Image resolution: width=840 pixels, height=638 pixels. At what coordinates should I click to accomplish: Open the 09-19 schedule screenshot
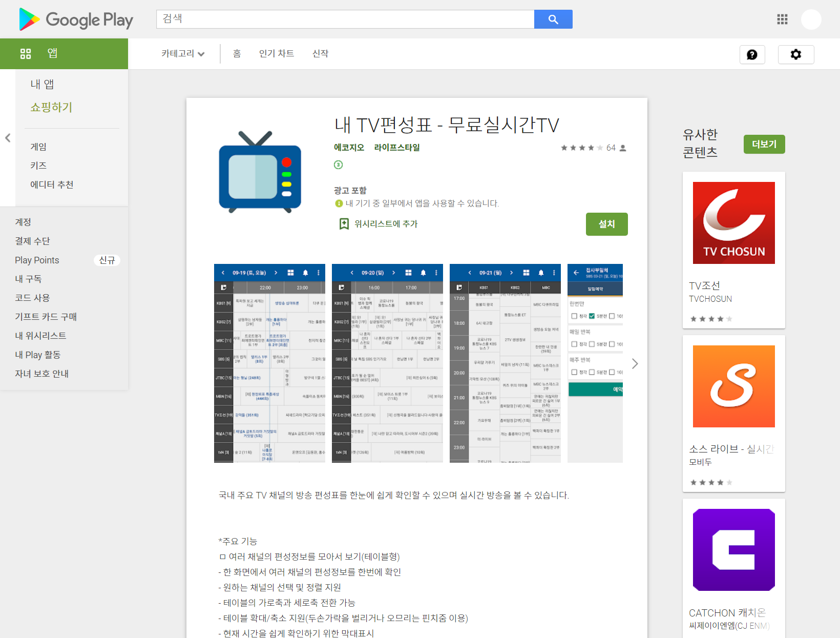click(x=269, y=363)
